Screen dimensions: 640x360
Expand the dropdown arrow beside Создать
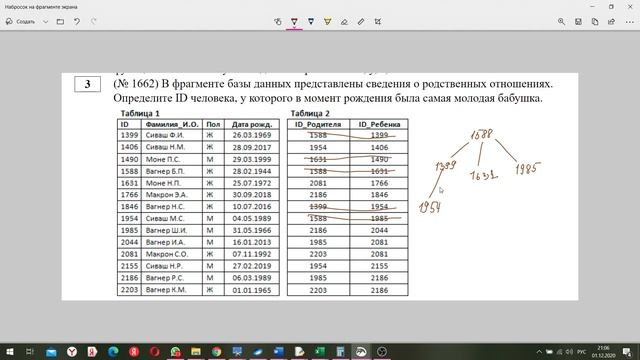pyautogui.click(x=46, y=21)
